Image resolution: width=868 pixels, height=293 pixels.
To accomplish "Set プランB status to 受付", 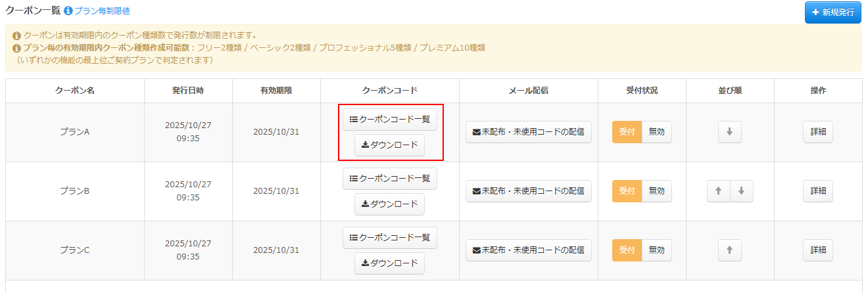I will 627,191.
